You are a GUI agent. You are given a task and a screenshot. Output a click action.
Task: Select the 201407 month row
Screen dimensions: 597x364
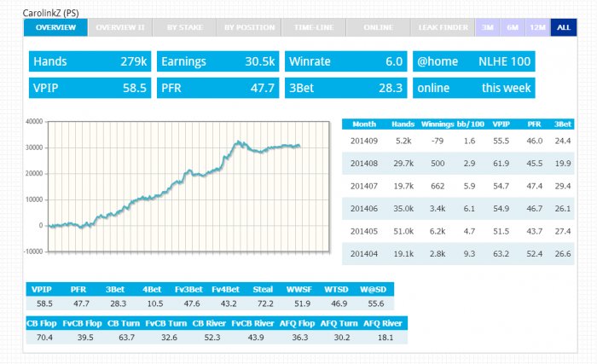coord(458,186)
